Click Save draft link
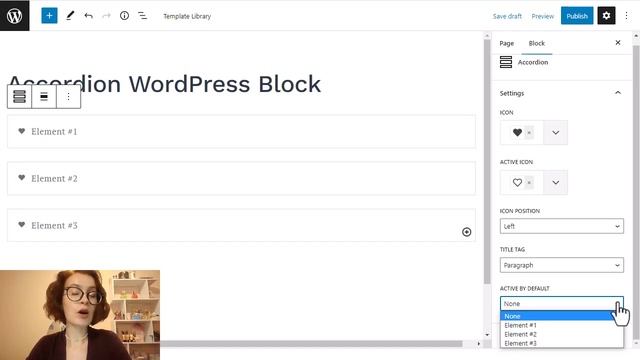This screenshot has width=640, height=360. click(x=507, y=16)
